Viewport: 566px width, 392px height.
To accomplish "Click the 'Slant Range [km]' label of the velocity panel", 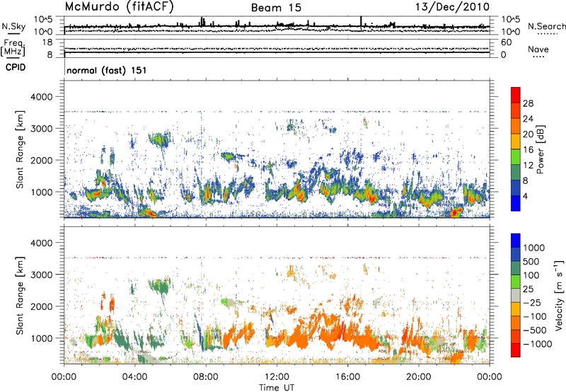I will (20, 295).
